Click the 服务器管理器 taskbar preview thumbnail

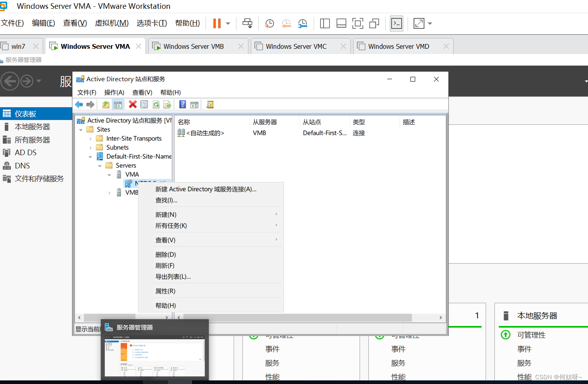[x=154, y=356]
